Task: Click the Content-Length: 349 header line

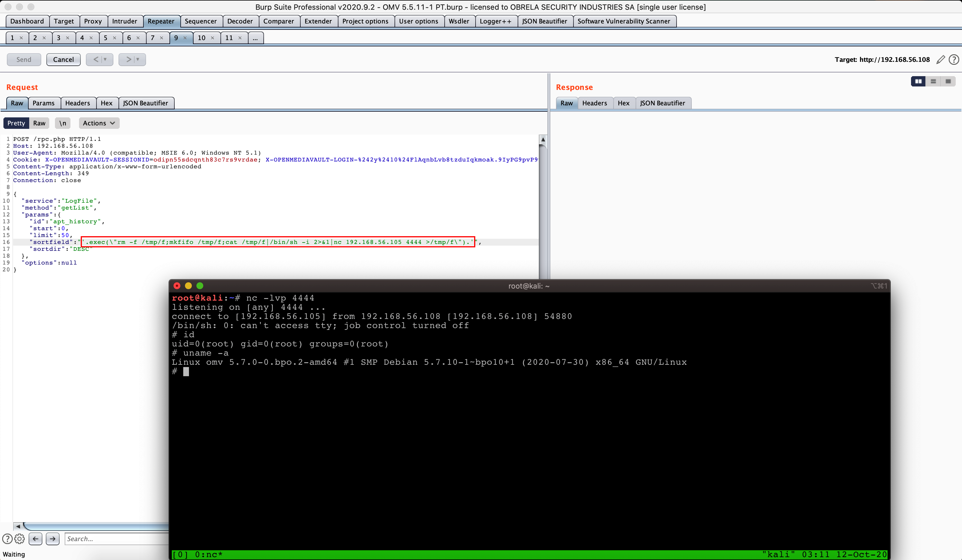Action: [x=51, y=173]
